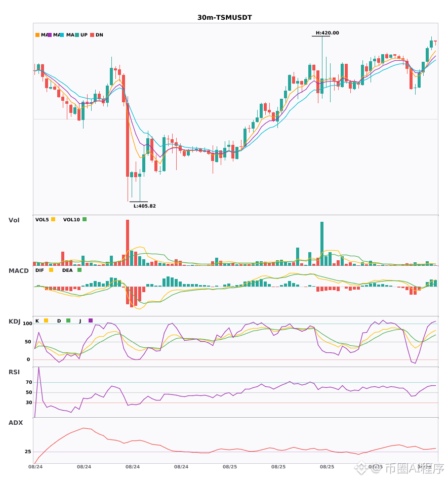448x481 pixels.
Task: Click the RSI panel label
Action: pos(14,372)
